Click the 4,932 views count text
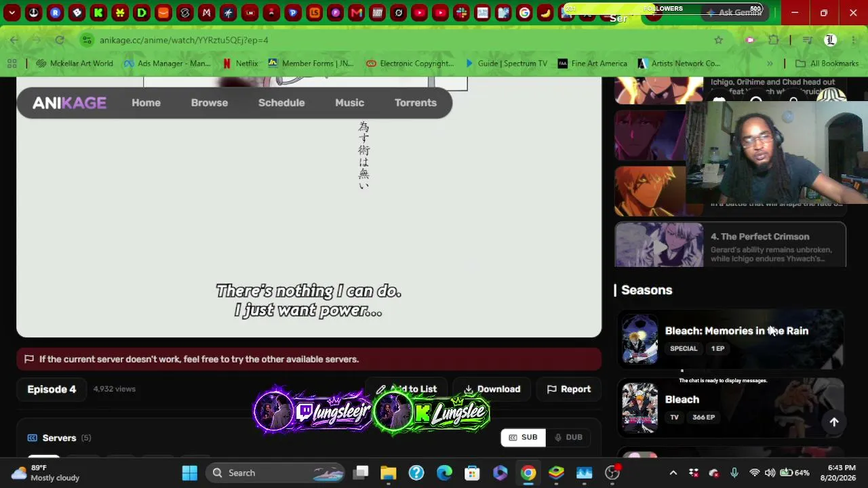868x488 pixels. [x=114, y=389]
